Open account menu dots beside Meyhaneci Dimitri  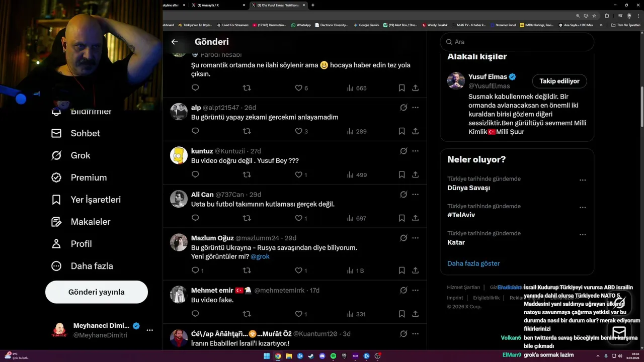coord(149,330)
